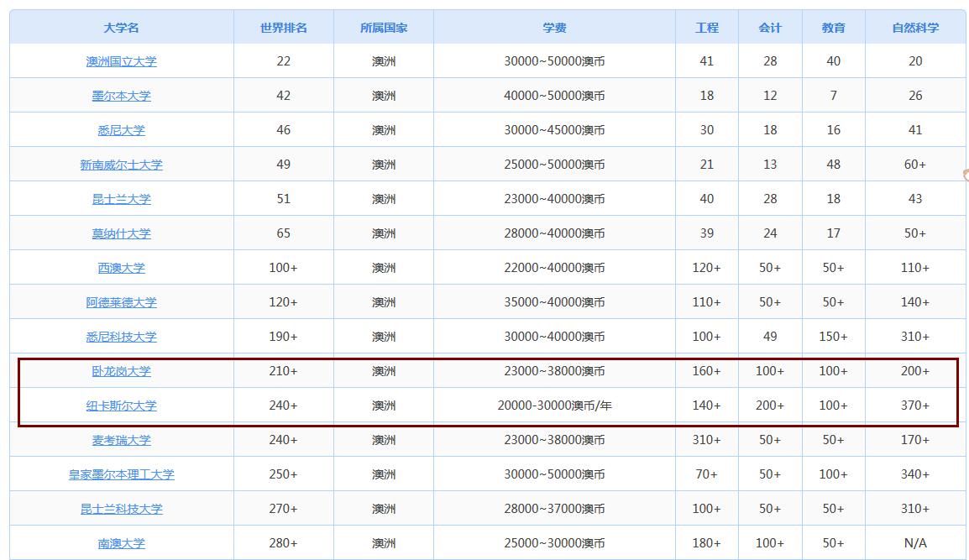Click natural science 60+ for 新南威尔士大学
Image resolution: width=969 pixels, height=560 pixels.
(915, 165)
